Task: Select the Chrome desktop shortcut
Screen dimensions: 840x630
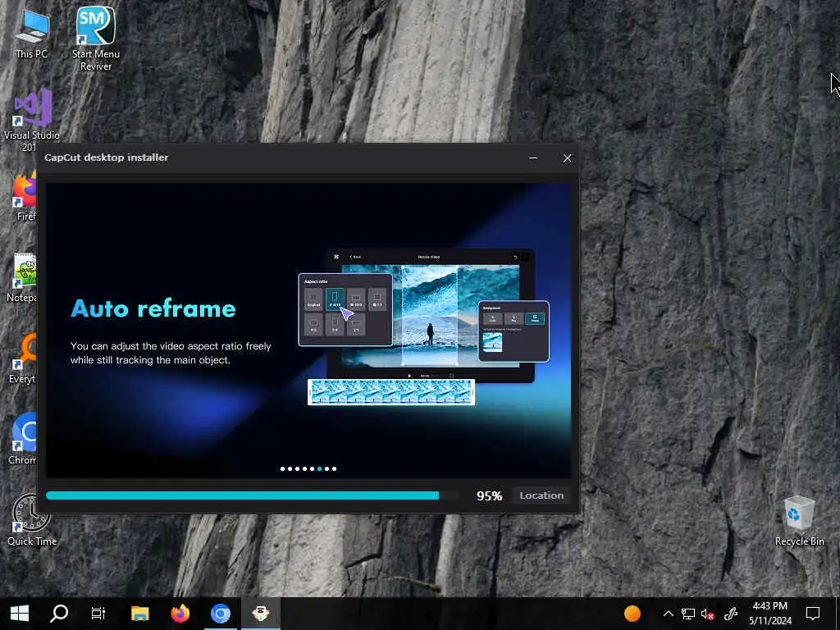Action: tap(24, 440)
